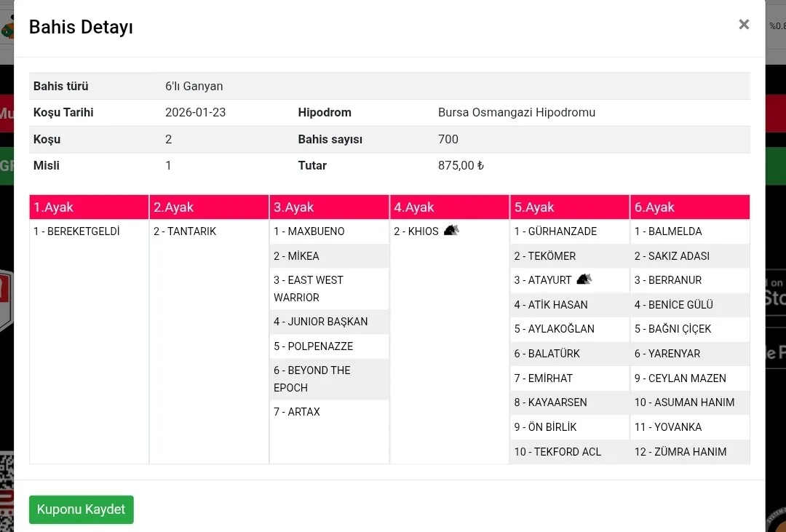Select the 1.Ayak column header
Screen dimensions: 786x532
point(54,207)
